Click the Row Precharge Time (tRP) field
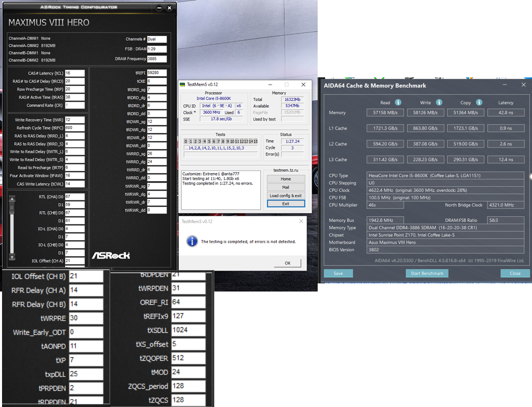The height and width of the screenshot is (407, 532). pos(75,89)
